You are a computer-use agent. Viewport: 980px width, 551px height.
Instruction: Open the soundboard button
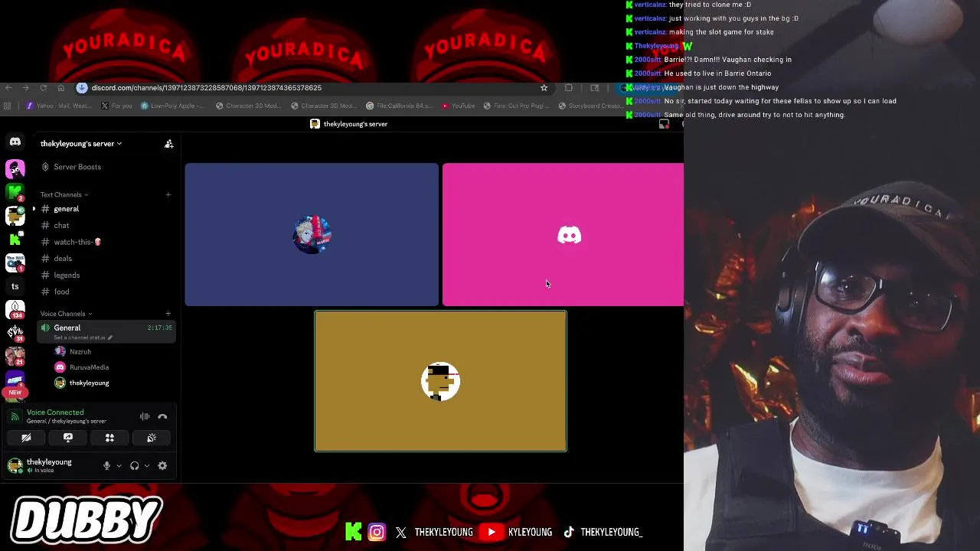[x=152, y=438]
